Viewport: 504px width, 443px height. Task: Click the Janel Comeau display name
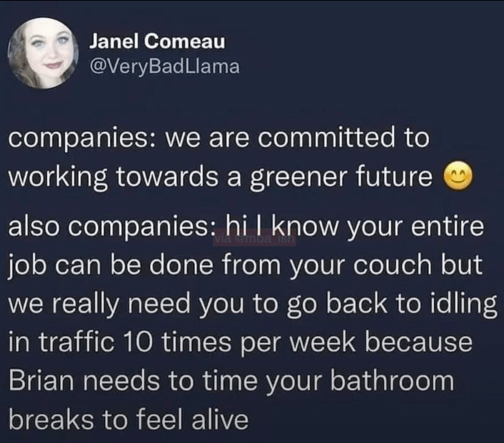(157, 42)
